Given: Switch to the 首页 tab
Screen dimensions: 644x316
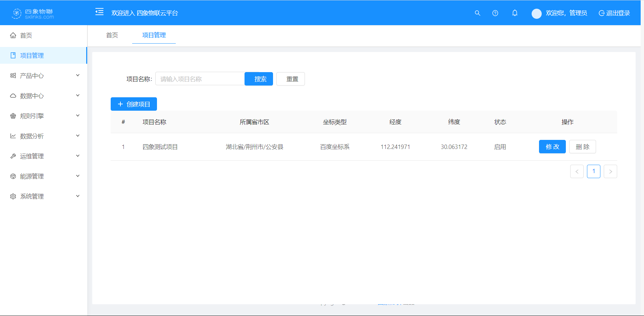Looking at the screenshot, I should (x=112, y=35).
